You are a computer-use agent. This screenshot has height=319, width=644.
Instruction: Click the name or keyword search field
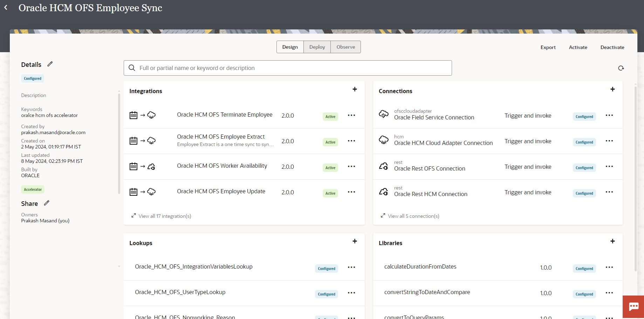coord(287,68)
